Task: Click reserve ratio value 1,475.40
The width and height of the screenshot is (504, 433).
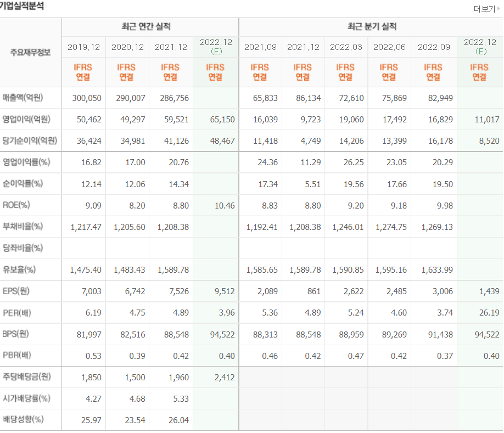Action: point(86,270)
